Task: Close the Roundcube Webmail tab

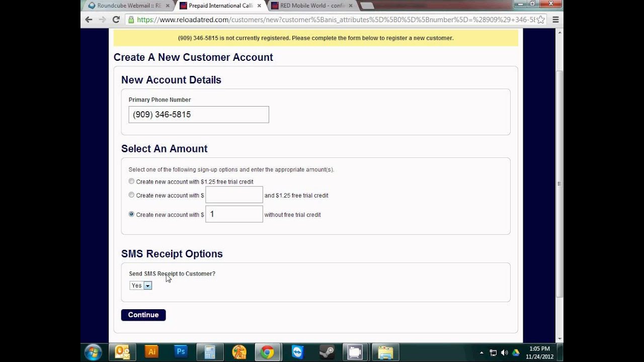Action: point(168,6)
